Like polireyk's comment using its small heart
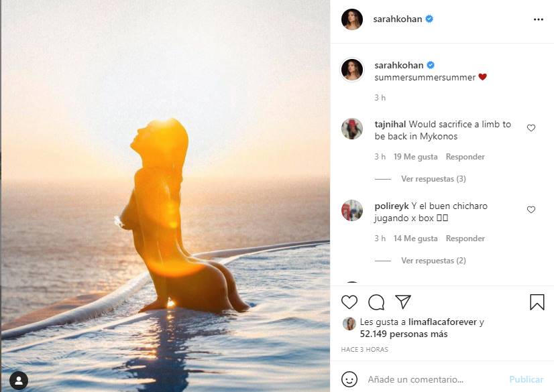This screenshot has height=392, width=554. 531,209
